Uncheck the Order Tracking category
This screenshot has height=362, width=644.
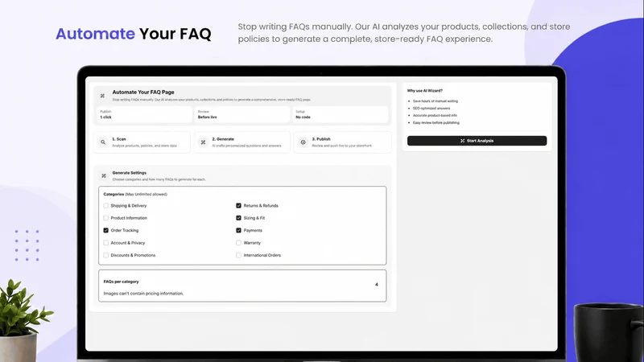point(106,230)
